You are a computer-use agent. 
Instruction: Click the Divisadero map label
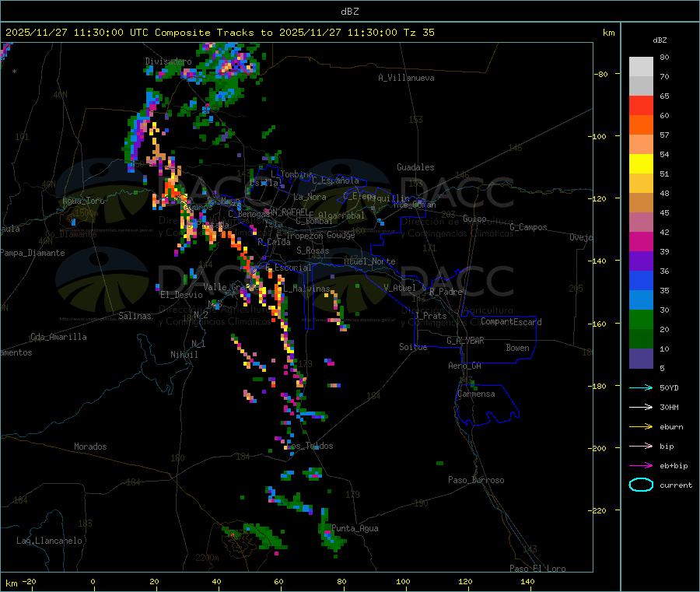[x=168, y=61]
